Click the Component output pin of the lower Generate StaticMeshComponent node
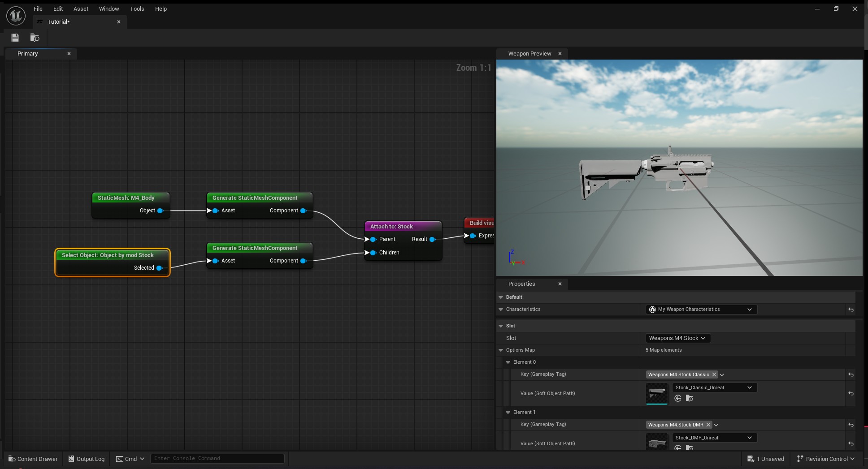The image size is (868, 469). point(304,261)
